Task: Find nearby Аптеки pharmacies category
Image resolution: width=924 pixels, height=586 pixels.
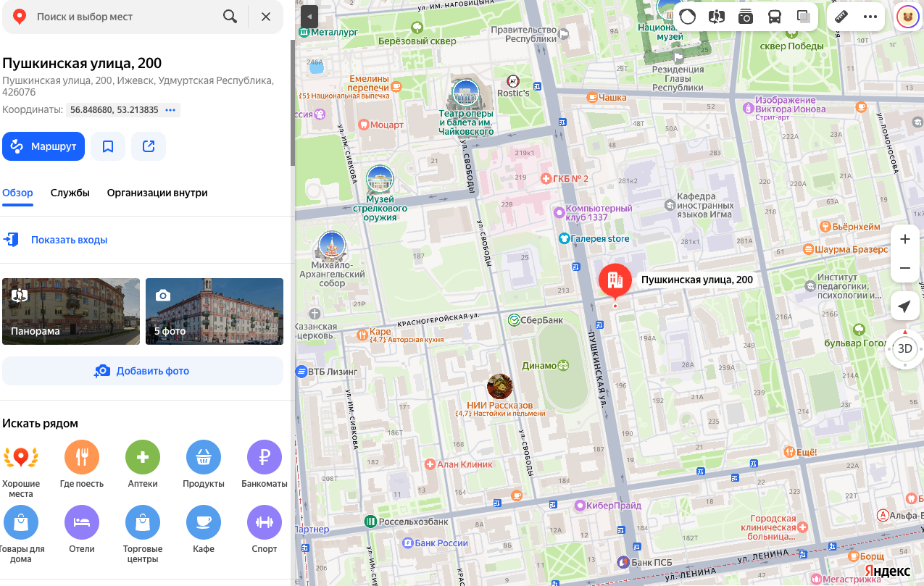Action: point(143,464)
